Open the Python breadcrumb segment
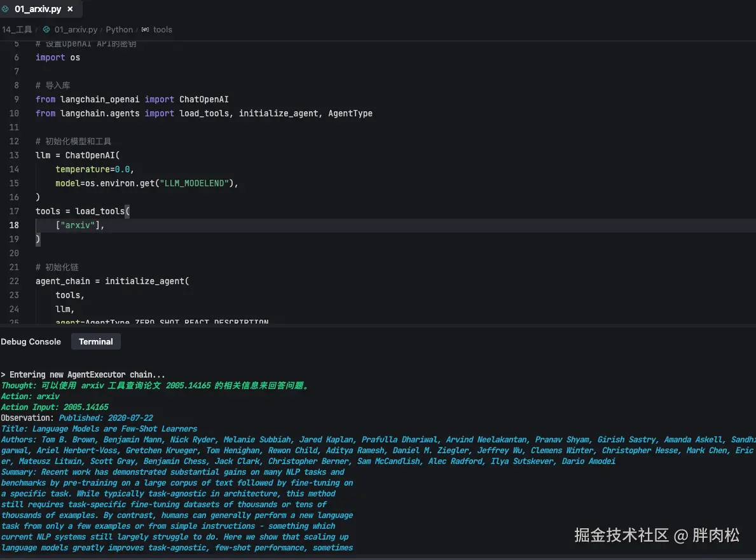The height and width of the screenshot is (560, 756). 119,30
